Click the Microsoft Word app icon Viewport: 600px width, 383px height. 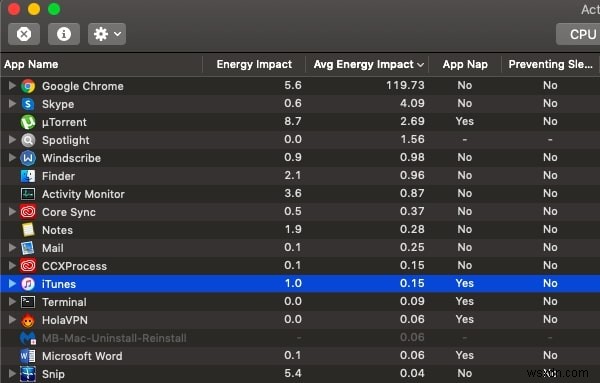click(28, 356)
